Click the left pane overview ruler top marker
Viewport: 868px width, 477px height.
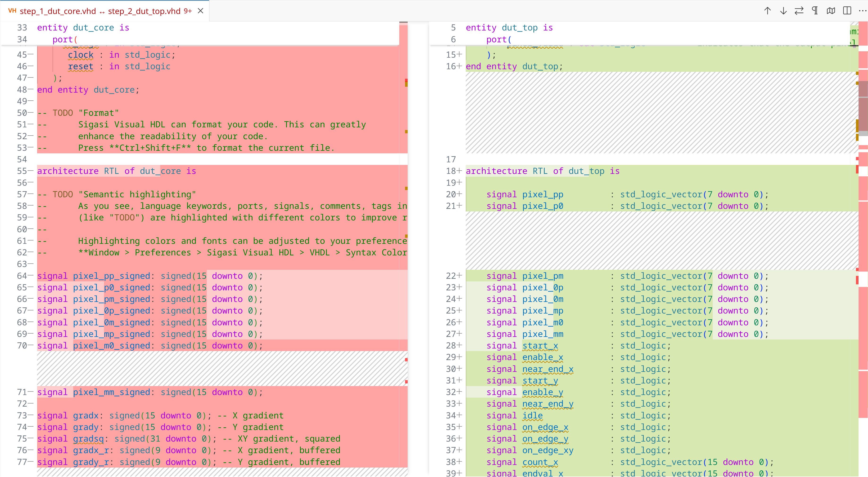(406, 81)
